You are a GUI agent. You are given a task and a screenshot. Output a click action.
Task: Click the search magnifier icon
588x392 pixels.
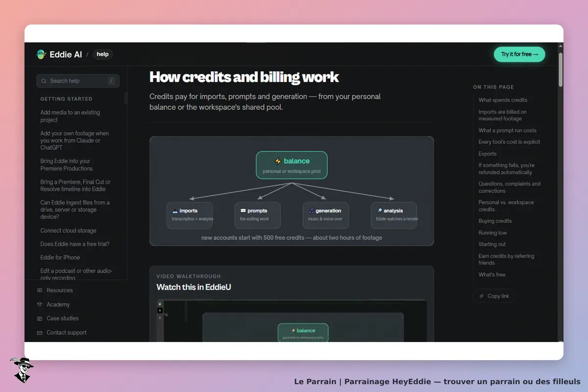tap(45, 81)
